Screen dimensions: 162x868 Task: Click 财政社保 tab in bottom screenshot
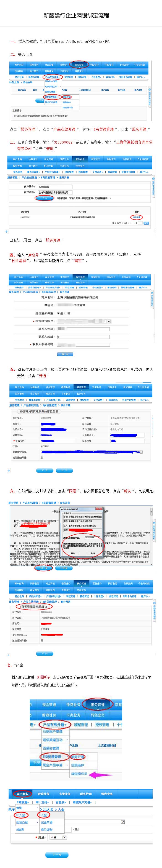pyautogui.click(x=43, y=793)
